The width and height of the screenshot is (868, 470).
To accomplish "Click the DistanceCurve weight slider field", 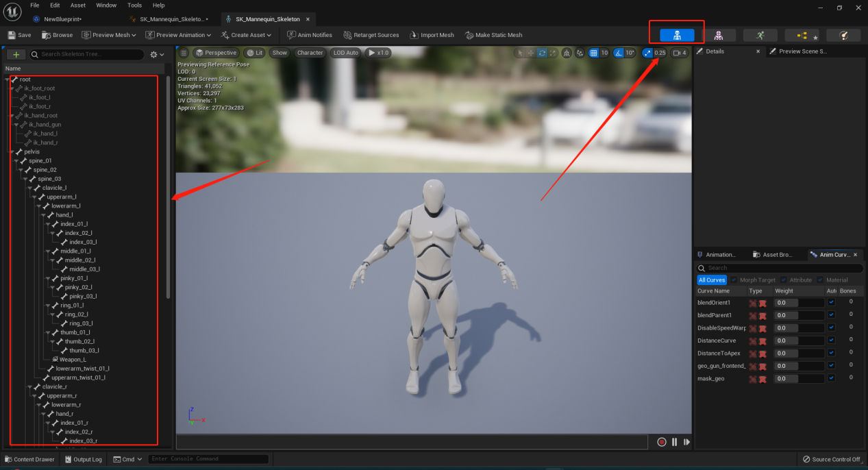I will pos(799,341).
